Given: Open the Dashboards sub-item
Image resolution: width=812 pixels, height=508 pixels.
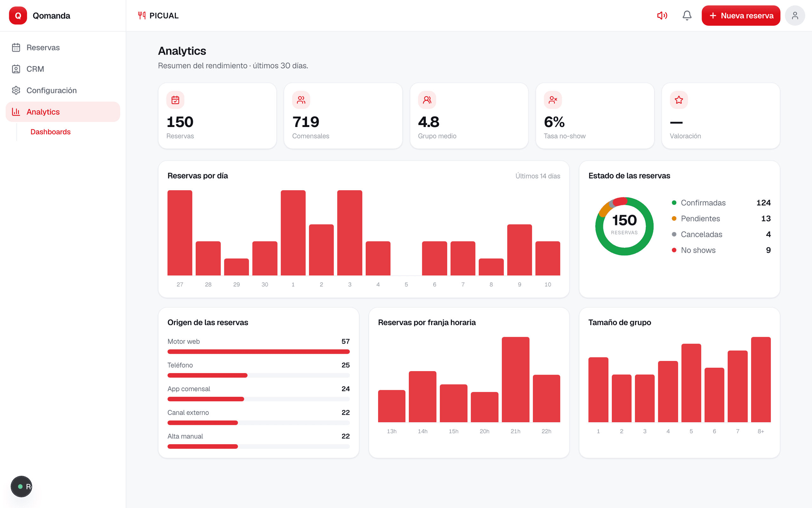Looking at the screenshot, I should click(x=50, y=132).
